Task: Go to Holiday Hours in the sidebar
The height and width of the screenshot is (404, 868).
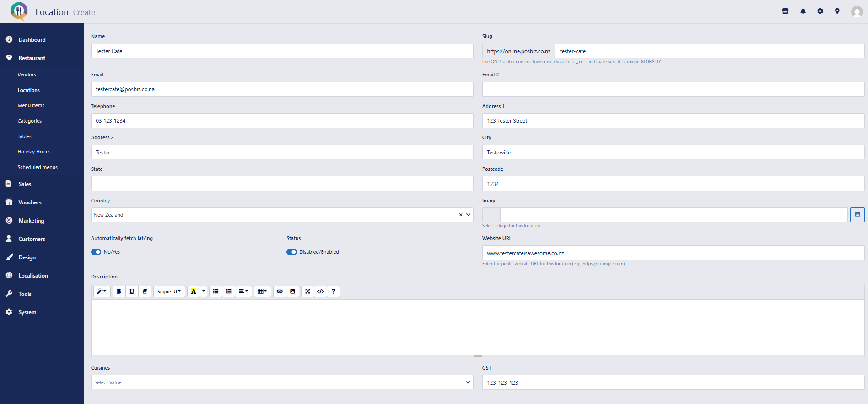Action: coord(33,152)
